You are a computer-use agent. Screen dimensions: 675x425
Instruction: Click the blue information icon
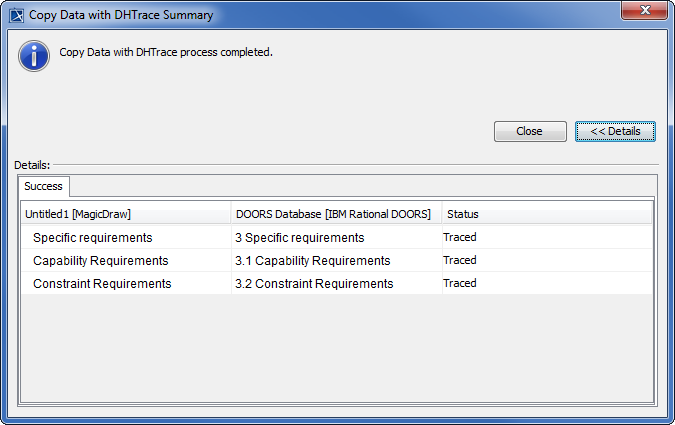[x=33, y=55]
